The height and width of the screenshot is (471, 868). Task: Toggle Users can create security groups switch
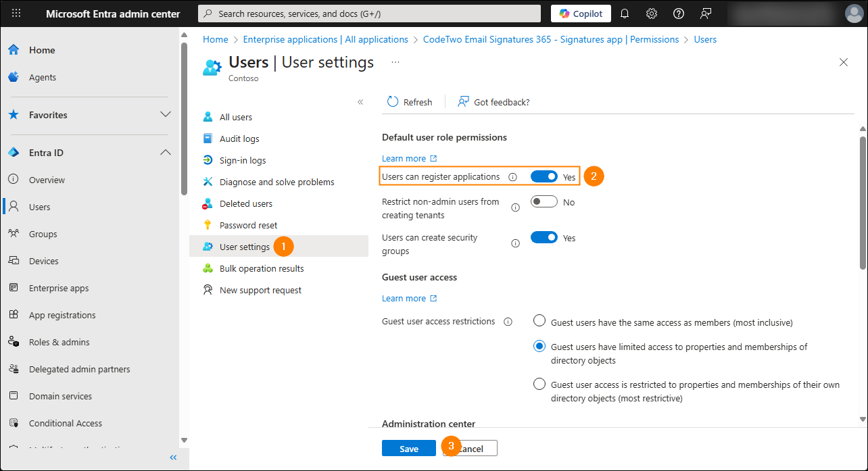(x=544, y=237)
